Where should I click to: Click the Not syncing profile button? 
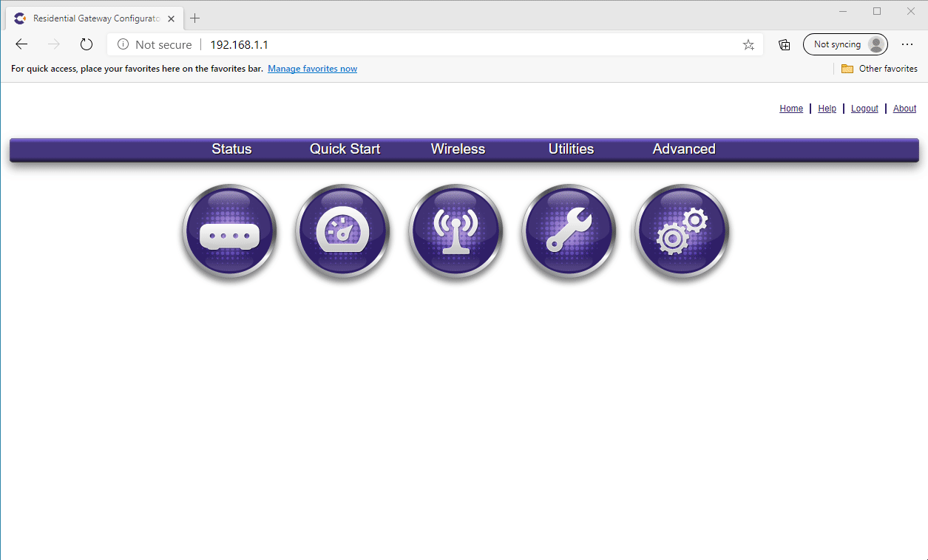tap(845, 44)
